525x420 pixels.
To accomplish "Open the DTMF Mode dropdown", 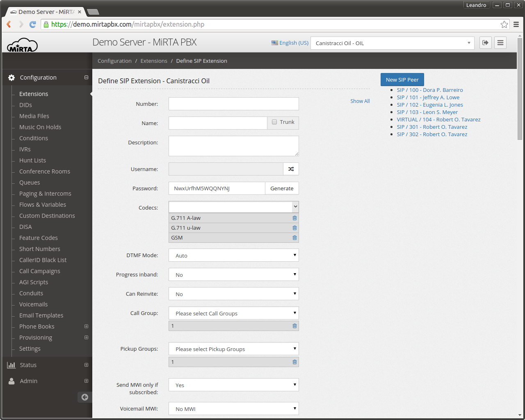I will click(x=233, y=256).
